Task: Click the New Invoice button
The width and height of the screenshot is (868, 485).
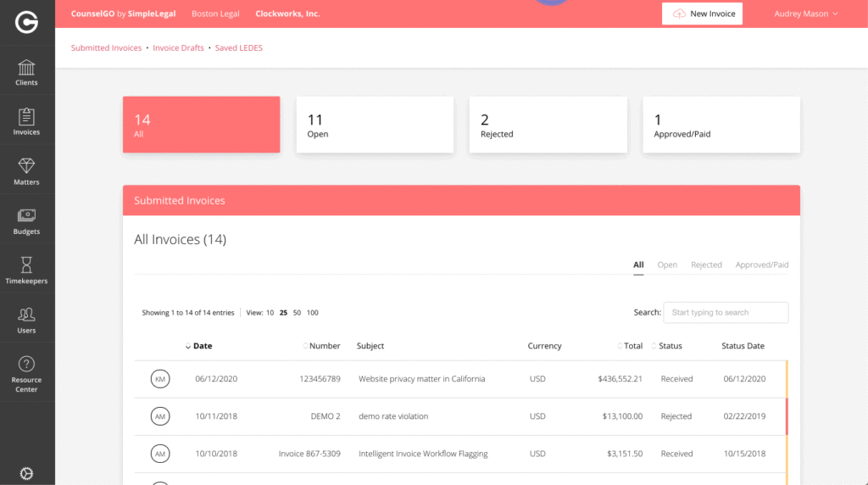Action: [702, 14]
